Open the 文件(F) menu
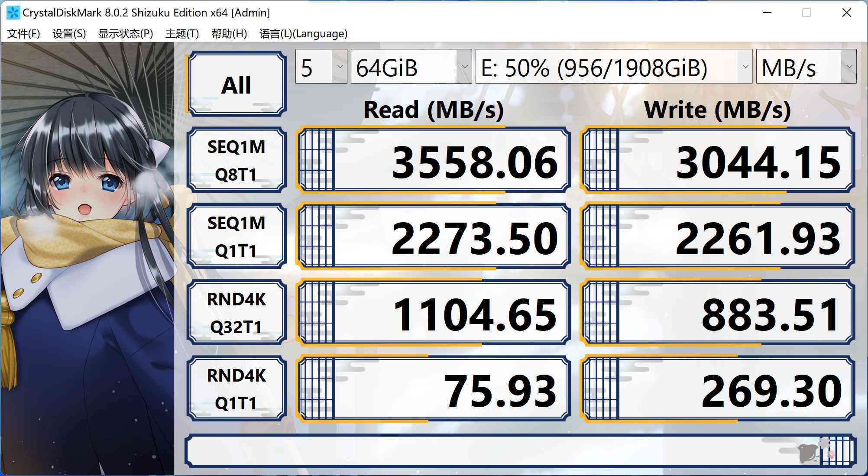This screenshot has width=868, height=476. (x=23, y=33)
